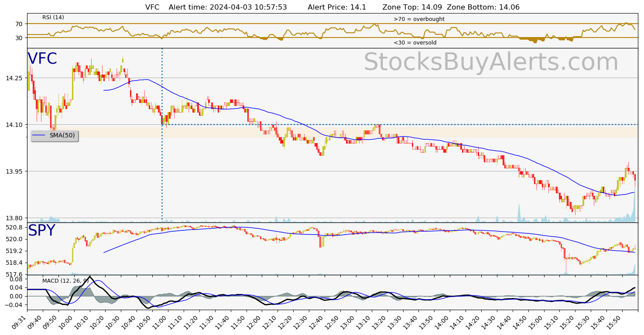Image resolution: width=644 pixels, height=335 pixels.
Task: Click the 10:30 time axis label
Action: (113, 323)
